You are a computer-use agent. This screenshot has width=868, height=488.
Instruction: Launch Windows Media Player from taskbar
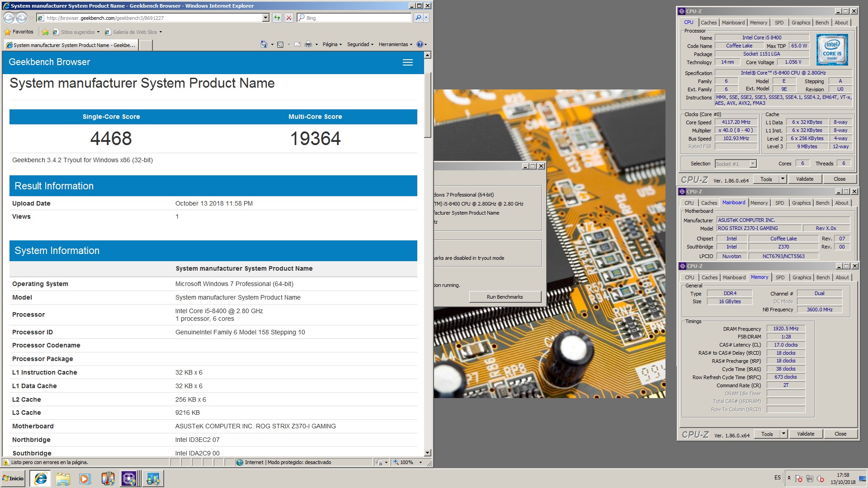[85, 479]
